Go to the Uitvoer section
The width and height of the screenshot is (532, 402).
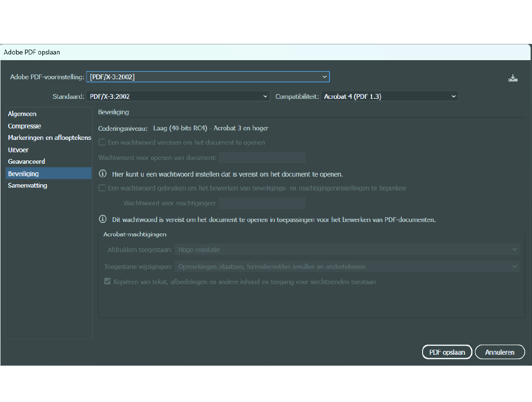click(x=19, y=150)
